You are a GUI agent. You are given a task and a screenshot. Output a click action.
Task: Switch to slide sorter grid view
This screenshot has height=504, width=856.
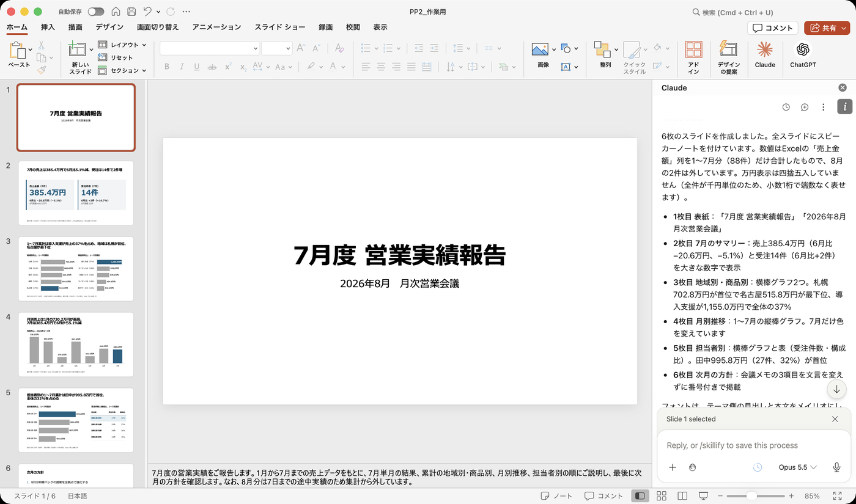click(x=661, y=496)
